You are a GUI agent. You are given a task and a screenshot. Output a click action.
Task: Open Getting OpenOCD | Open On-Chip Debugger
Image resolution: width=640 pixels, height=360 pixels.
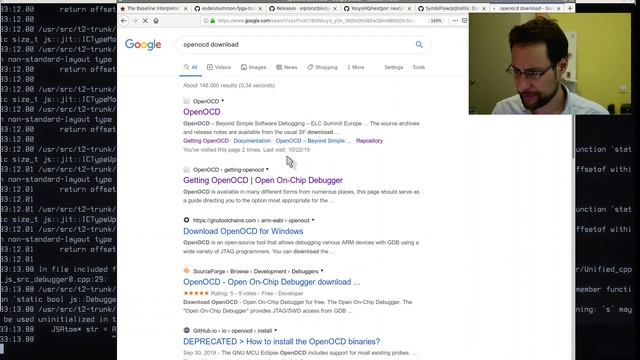[263, 180]
